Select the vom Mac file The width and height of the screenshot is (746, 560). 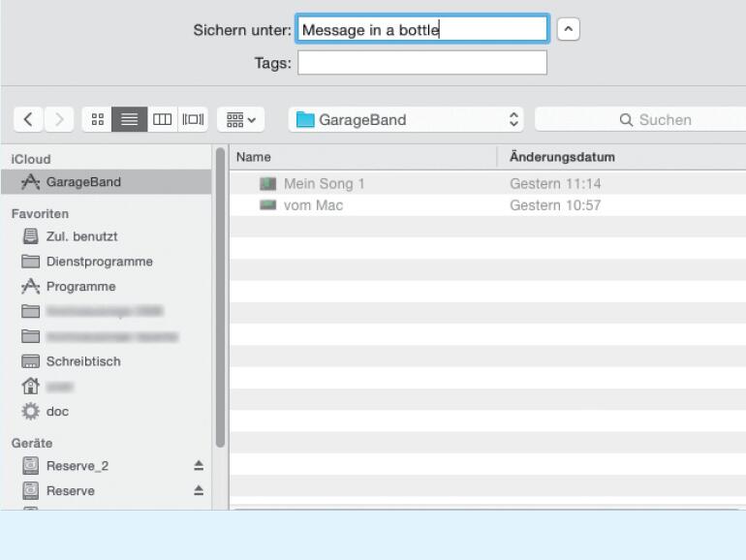tap(487, 205)
